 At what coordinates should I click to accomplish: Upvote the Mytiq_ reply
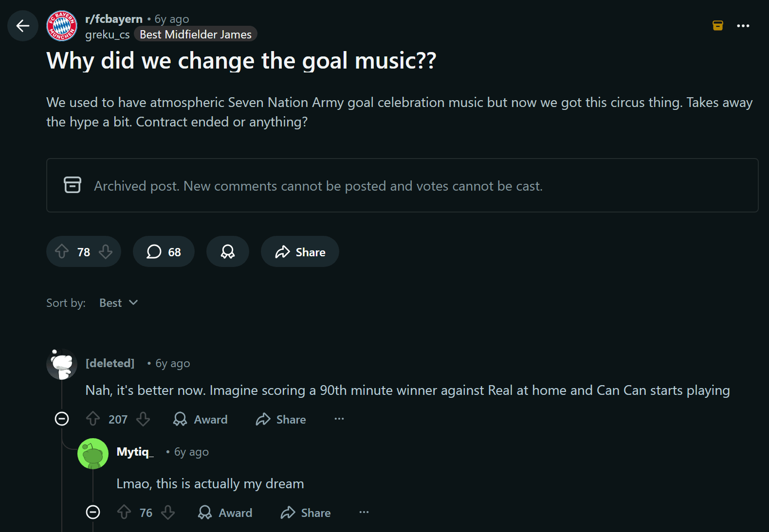click(124, 513)
